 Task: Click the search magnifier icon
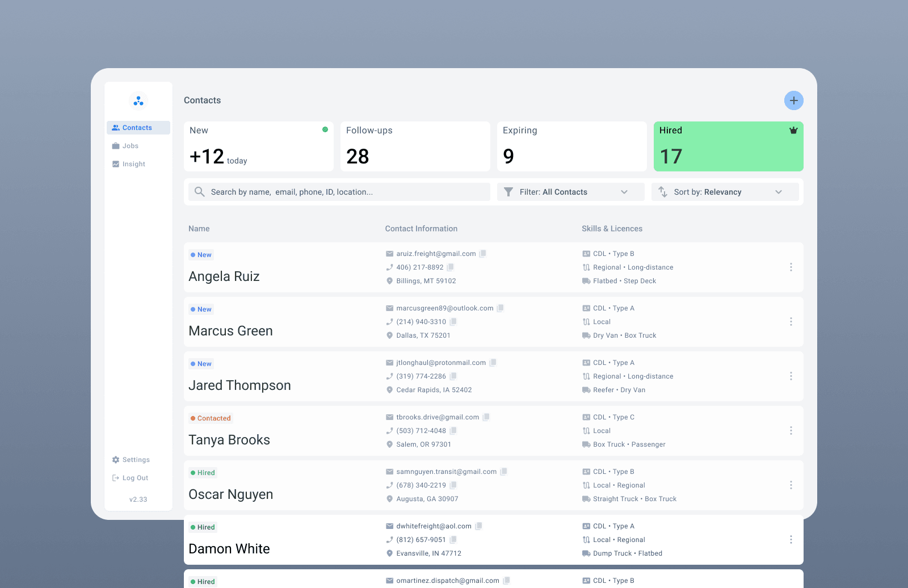tap(200, 192)
